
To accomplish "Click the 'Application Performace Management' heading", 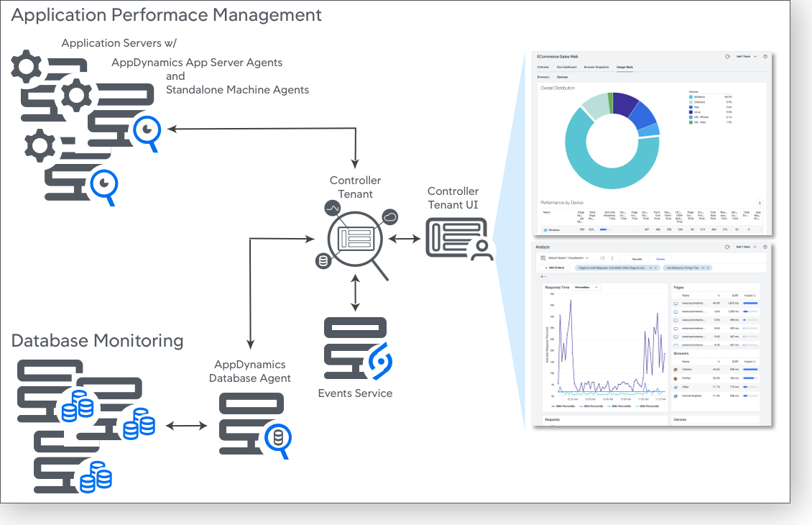I will tap(166, 14).
